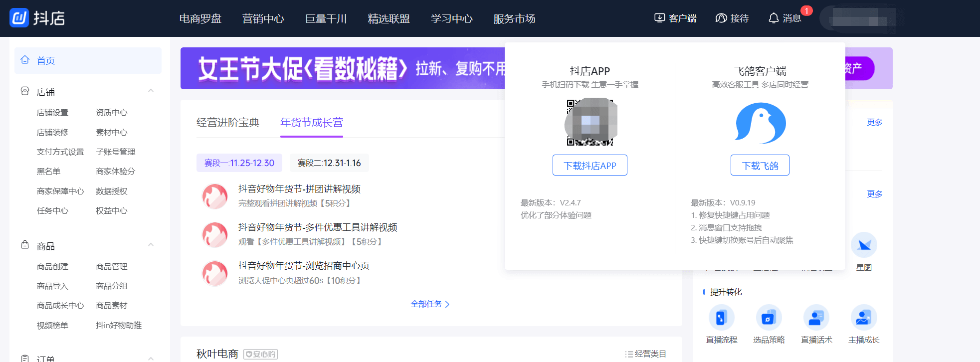The height and width of the screenshot is (362, 980).
Task: Open 资质中心 in sidebar
Action: coord(112,113)
